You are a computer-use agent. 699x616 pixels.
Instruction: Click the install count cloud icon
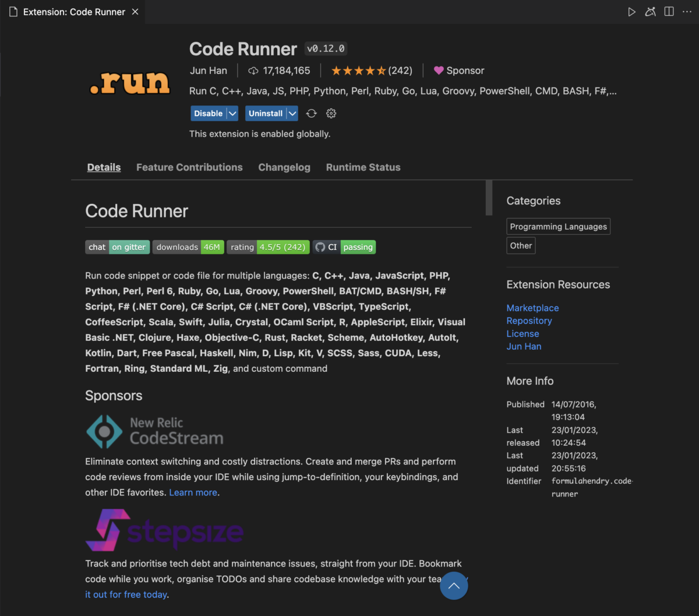pyautogui.click(x=253, y=71)
